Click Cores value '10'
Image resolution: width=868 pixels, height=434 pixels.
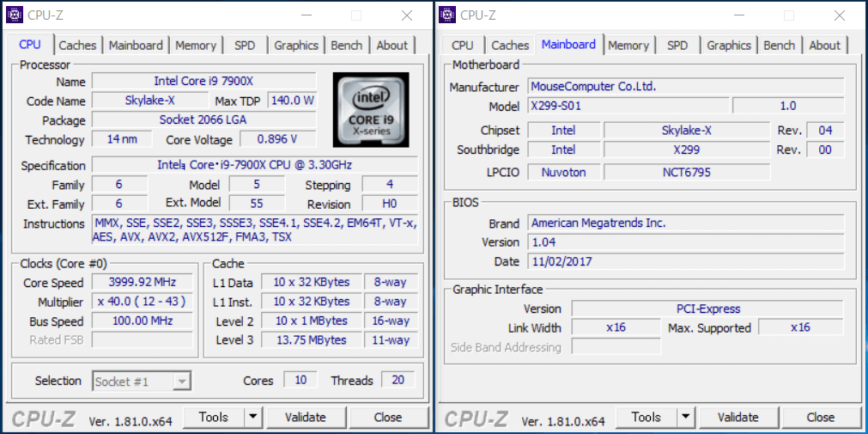pyautogui.click(x=300, y=380)
